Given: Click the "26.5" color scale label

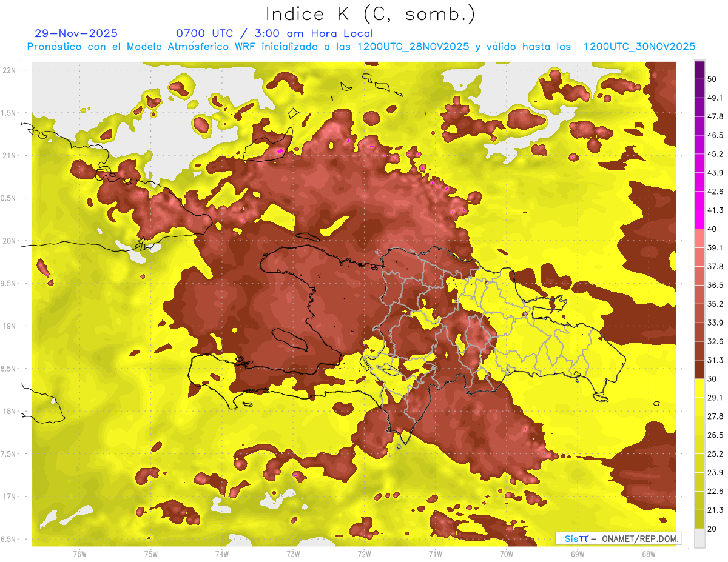Looking at the screenshot, I should pyautogui.click(x=715, y=435).
